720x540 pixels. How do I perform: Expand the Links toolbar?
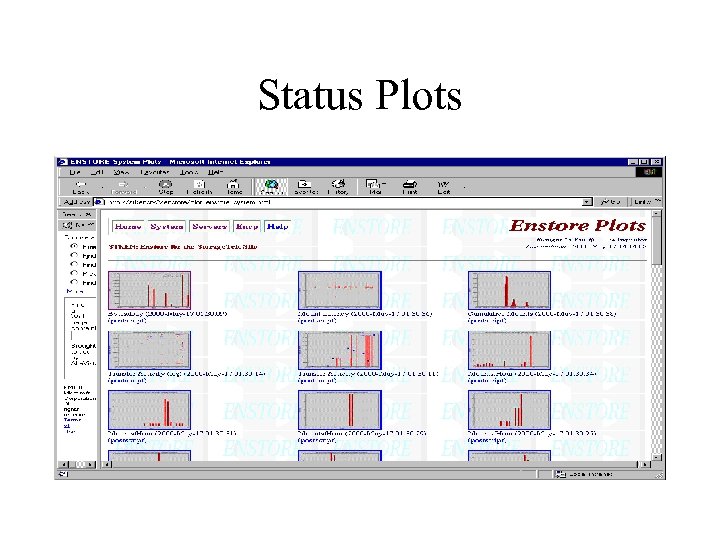point(646,202)
